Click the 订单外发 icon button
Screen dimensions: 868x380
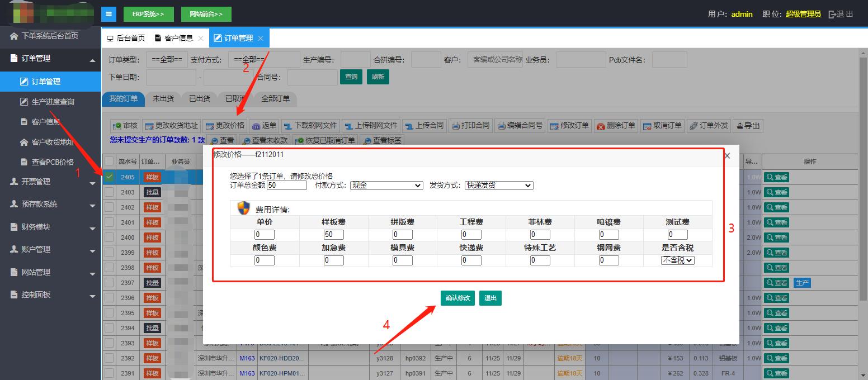click(x=709, y=126)
